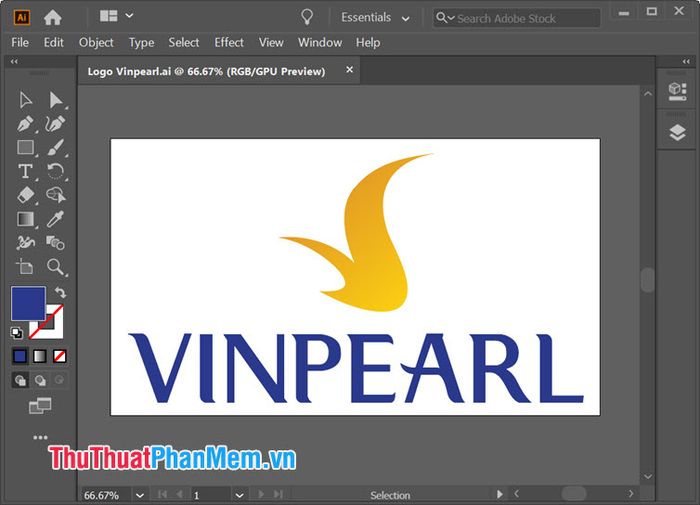700x505 pixels.
Task: Select the Rectangle tool
Action: click(25, 147)
